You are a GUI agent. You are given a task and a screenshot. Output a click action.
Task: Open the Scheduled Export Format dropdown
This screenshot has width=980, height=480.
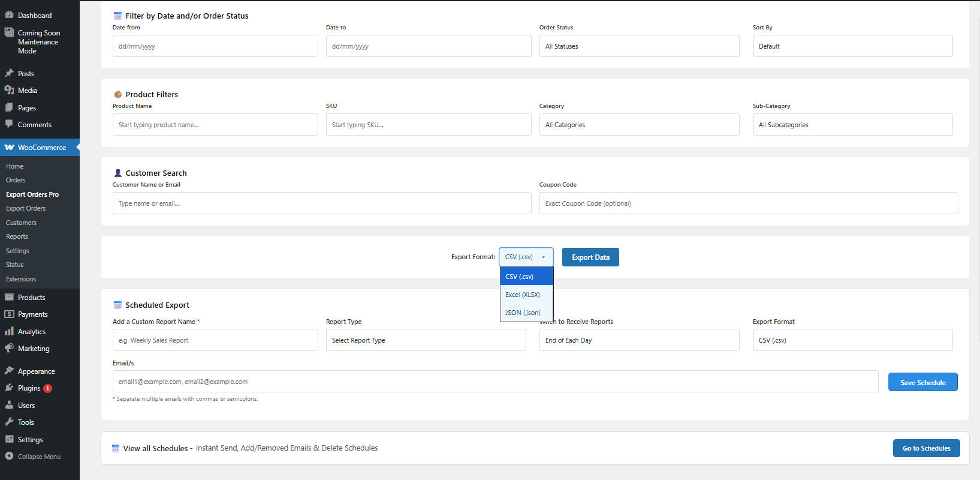(853, 340)
